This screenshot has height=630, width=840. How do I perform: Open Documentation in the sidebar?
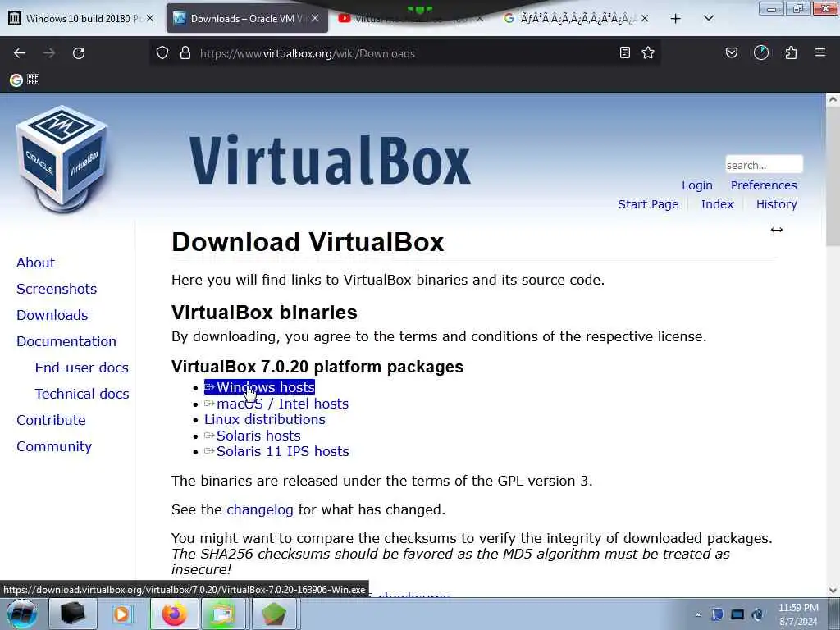tap(66, 341)
